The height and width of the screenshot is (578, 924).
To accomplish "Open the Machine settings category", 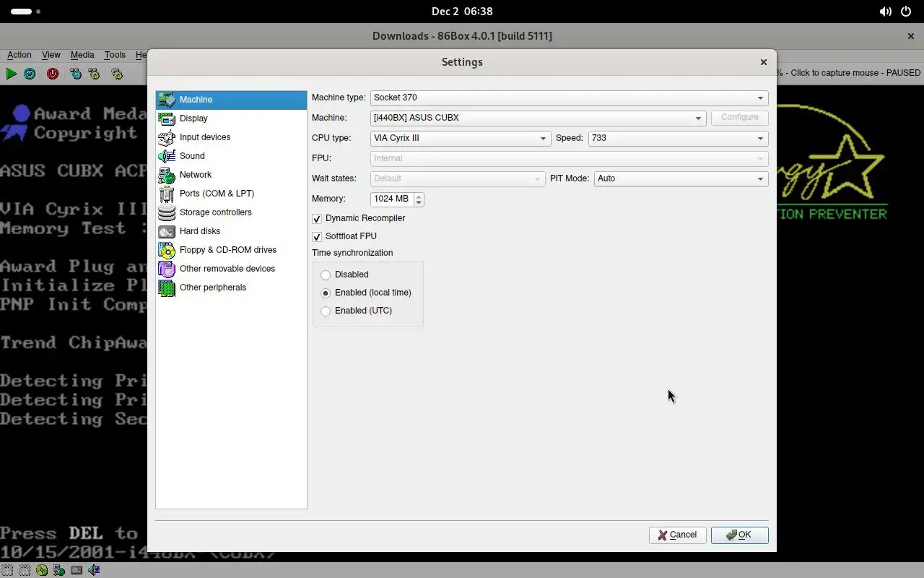I will point(231,100).
